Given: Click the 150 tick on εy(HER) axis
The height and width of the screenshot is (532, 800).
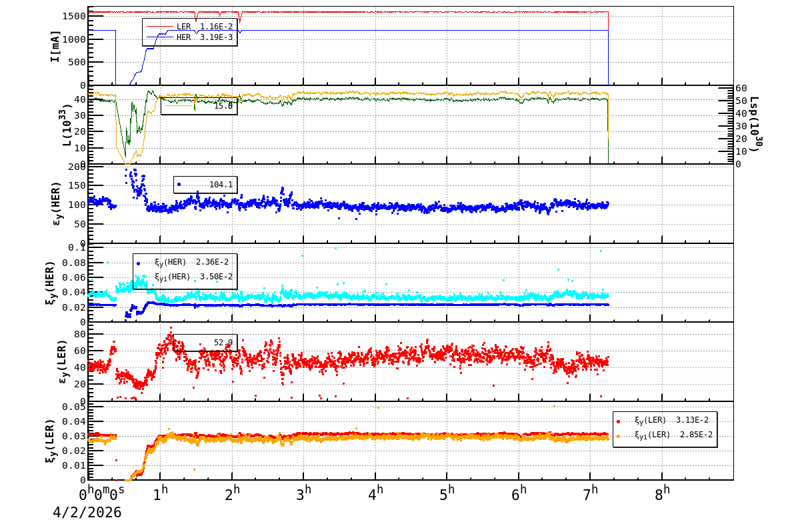Looking at the screenshot, I should [x=75, y=184].
